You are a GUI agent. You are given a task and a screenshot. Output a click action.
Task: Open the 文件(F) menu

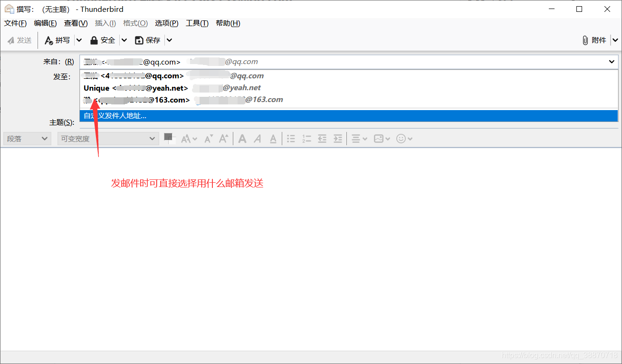pos(16,23)
